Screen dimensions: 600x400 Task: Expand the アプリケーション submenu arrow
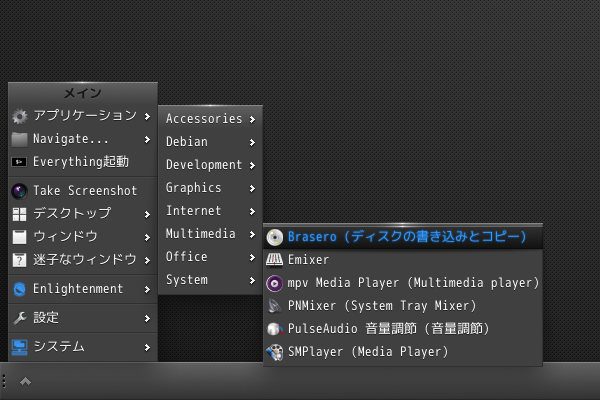pyautogui.click(x=147, y=116)
